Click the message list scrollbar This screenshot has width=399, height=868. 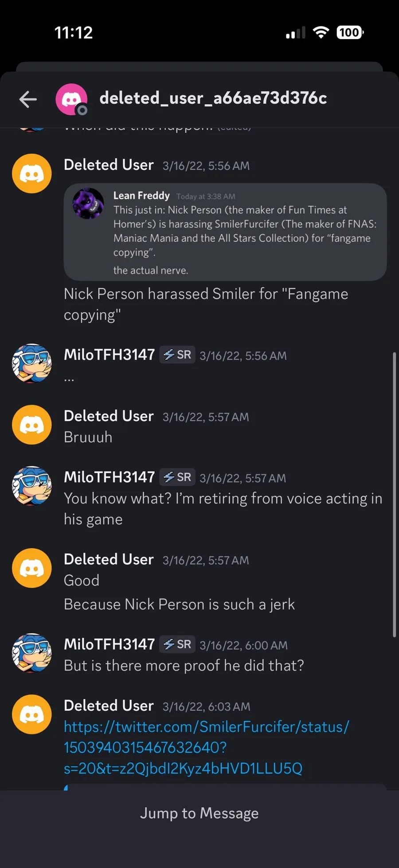coord(394,495)
